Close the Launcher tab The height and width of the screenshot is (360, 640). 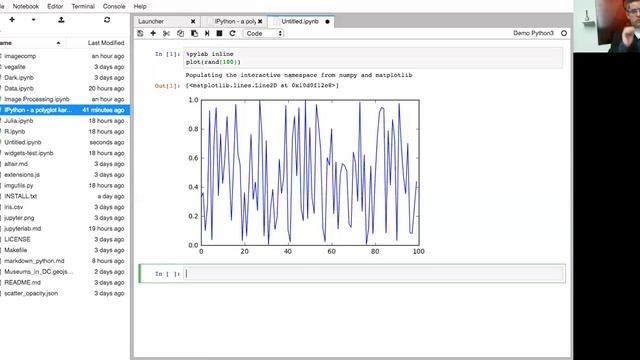point(193,21)
